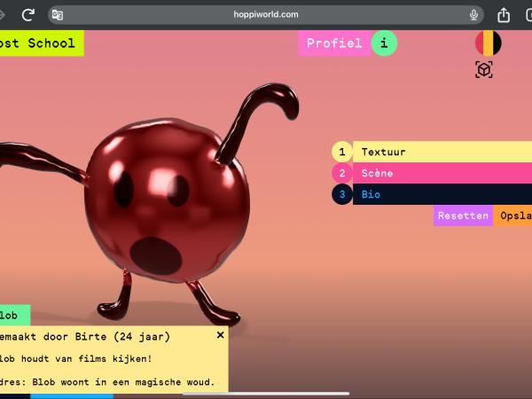Click the orange Opslaan button
This screenshot has height=399, width=532.
point(514,215)
